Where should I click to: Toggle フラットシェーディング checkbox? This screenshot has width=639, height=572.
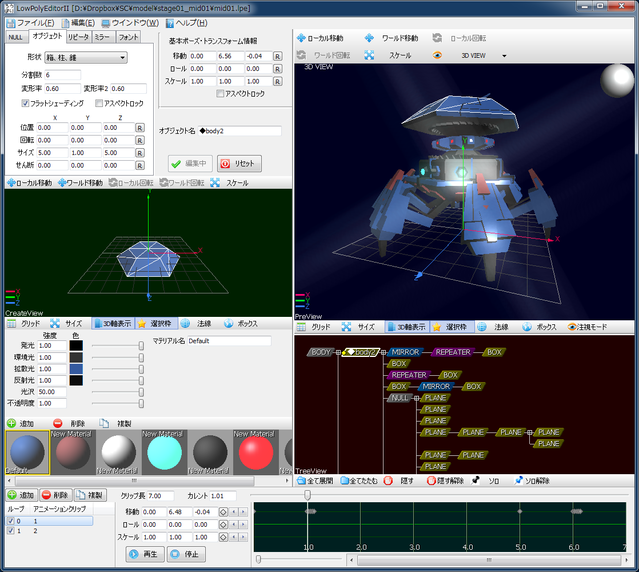(x=25, y=103)
